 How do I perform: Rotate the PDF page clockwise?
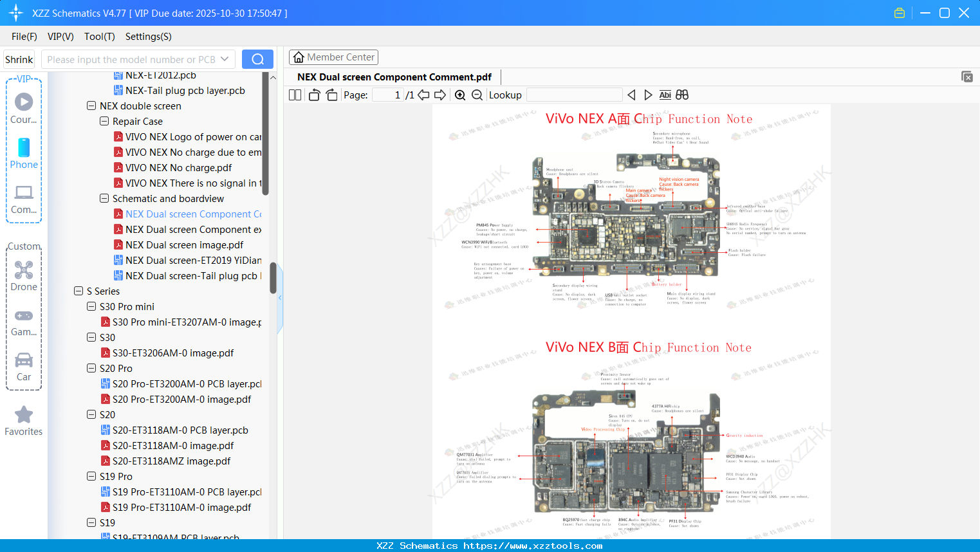331,94
